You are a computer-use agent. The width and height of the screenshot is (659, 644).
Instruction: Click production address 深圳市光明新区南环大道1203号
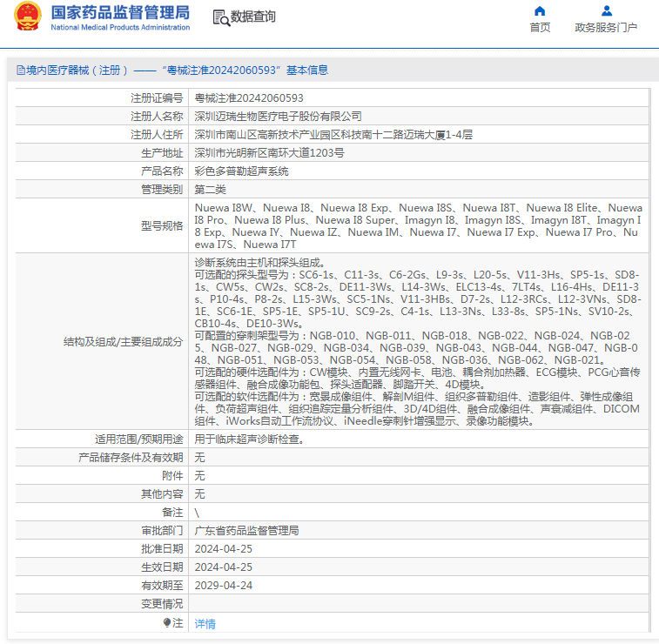[x=269, y=153]
